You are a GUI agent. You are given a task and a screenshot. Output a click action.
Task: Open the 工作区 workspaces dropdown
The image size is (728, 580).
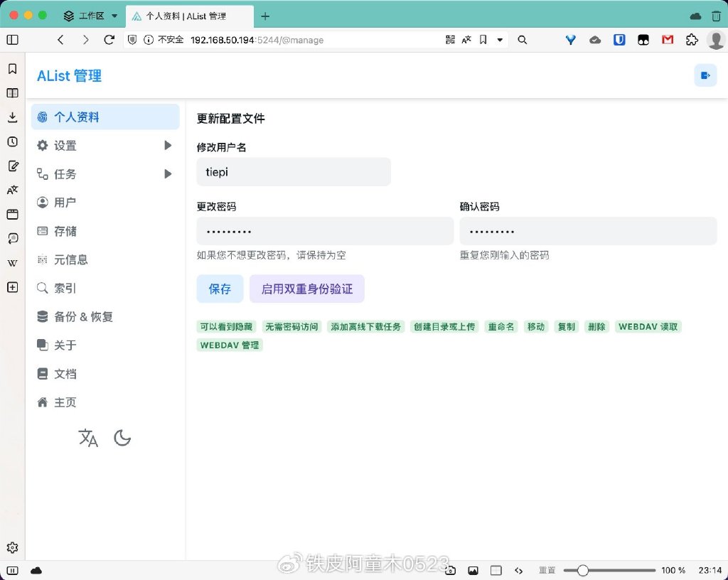click(90, 16)
